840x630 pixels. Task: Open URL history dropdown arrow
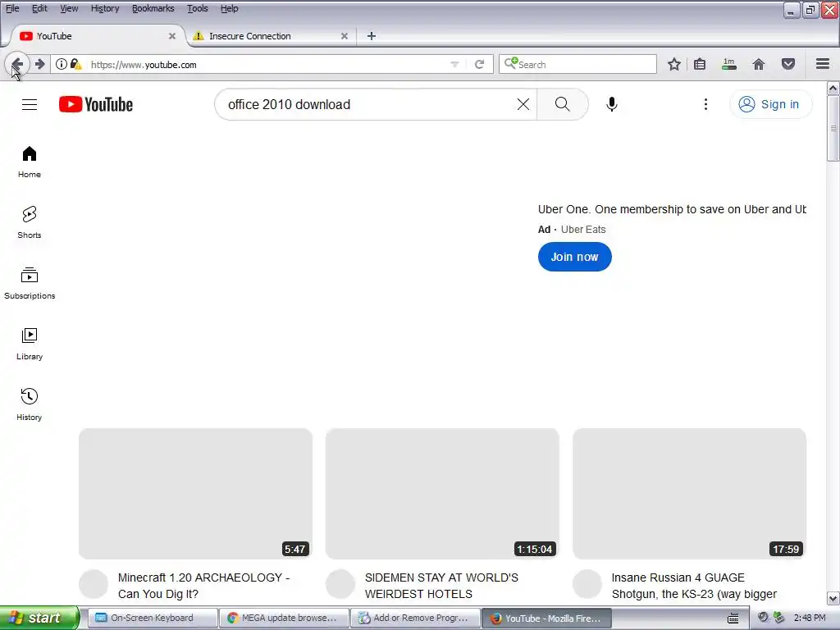[454, 64]
